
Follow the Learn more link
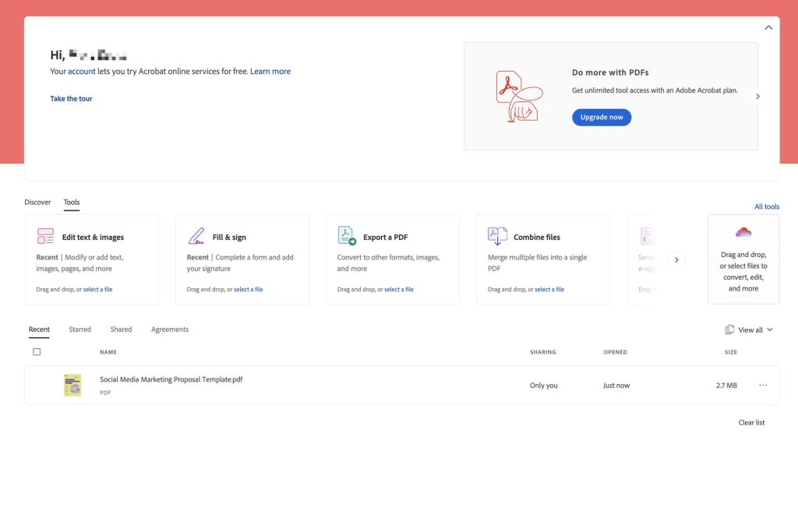pos(270,71)
